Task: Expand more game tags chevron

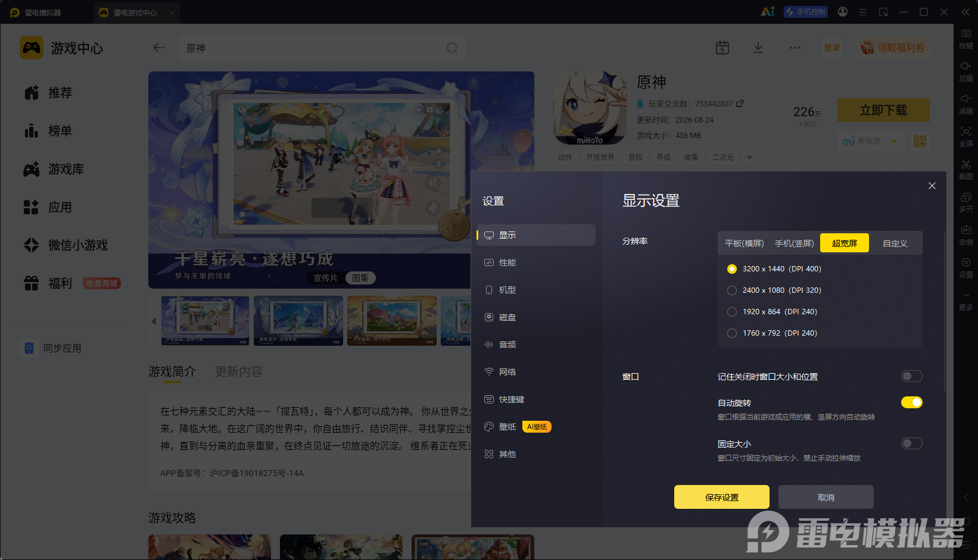Action: [x=749, y=157]
